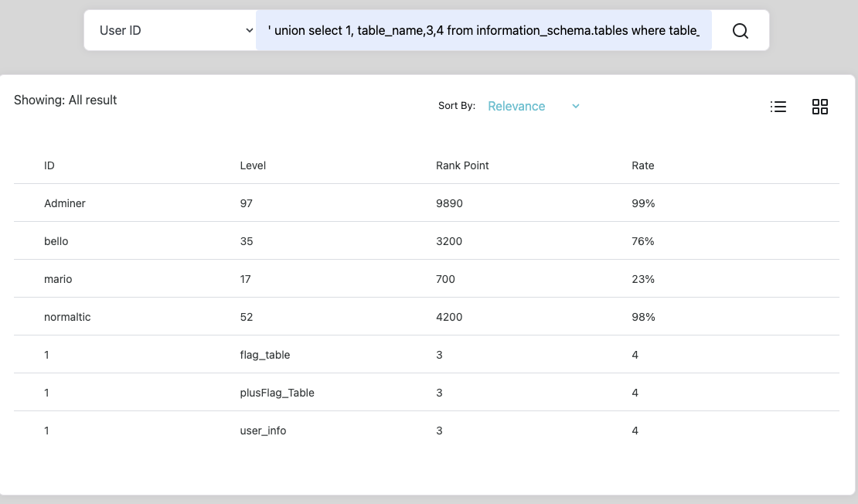858x504 pixels.
Task: Click bello's rate 76%
Action: tap(643, 241)
